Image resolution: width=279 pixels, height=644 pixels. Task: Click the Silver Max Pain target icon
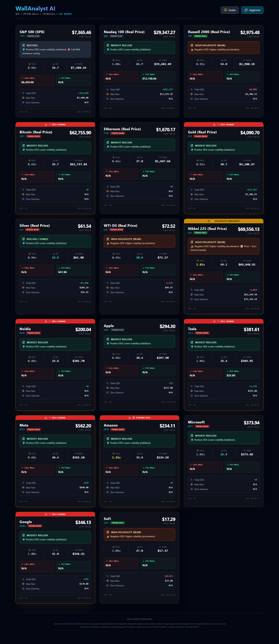click(x=23, y=288)
